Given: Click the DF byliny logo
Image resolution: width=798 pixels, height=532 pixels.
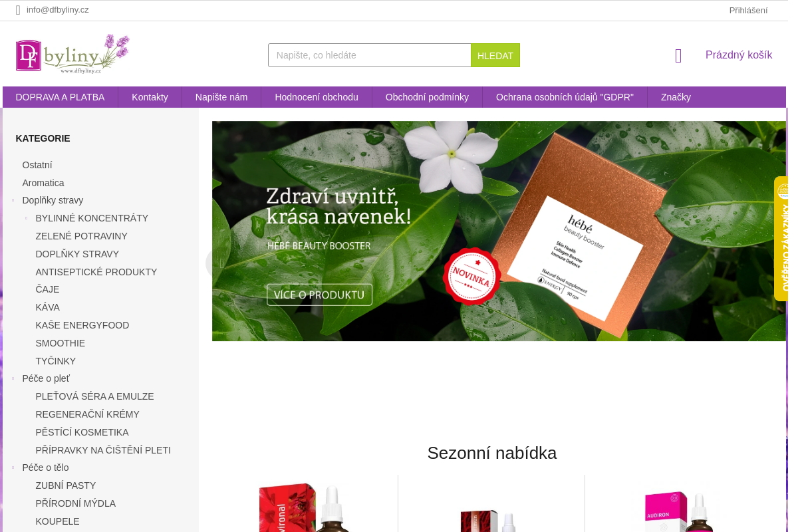Looking at the screenshot, I should pyautogui.click(x=72, y=53).
